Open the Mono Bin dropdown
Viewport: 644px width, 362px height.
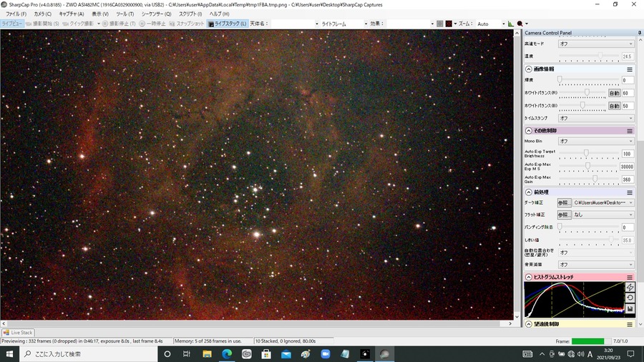click(x=596, y=141)
